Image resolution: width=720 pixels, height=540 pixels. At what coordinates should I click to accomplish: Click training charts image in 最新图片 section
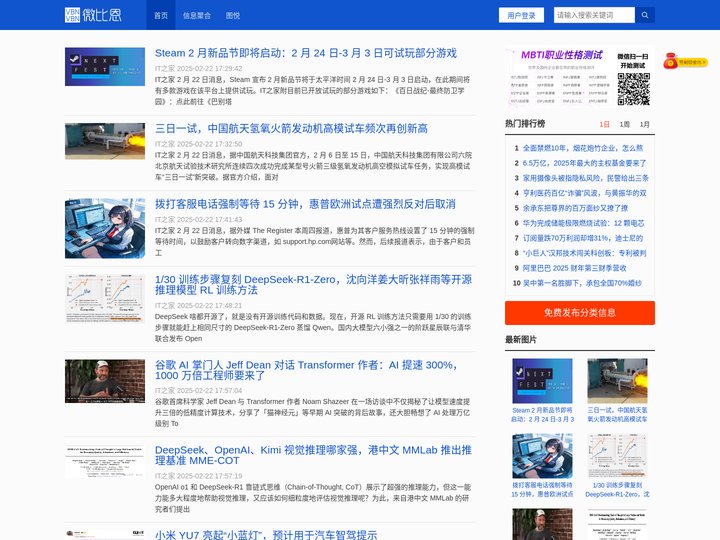tap(617, 456)
